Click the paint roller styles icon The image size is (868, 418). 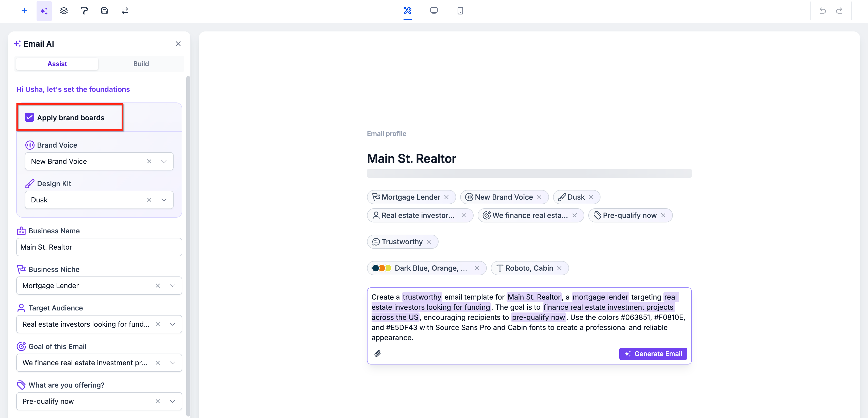tap(84, 11)
